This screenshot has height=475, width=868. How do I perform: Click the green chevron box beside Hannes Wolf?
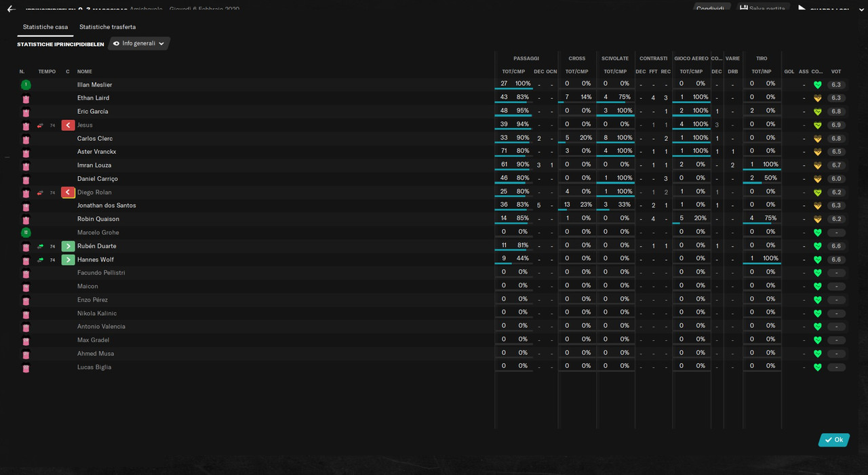point(68,260)
